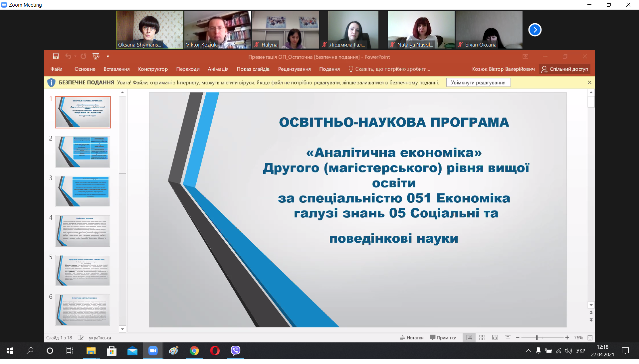Switch to the Рецензування tab
The width and height of the screenshot is (639, 364).
pyautogui.click(x=294, y=69)
